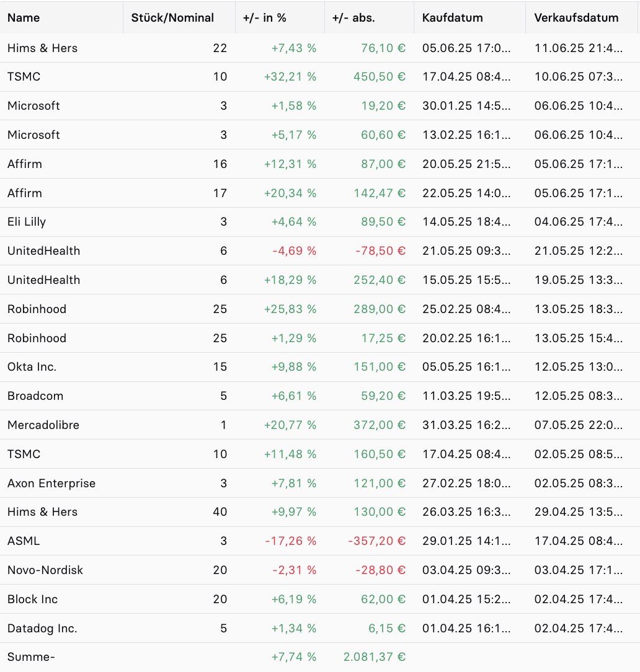Open the ASML losing trade row

click(x=320, y=541)
